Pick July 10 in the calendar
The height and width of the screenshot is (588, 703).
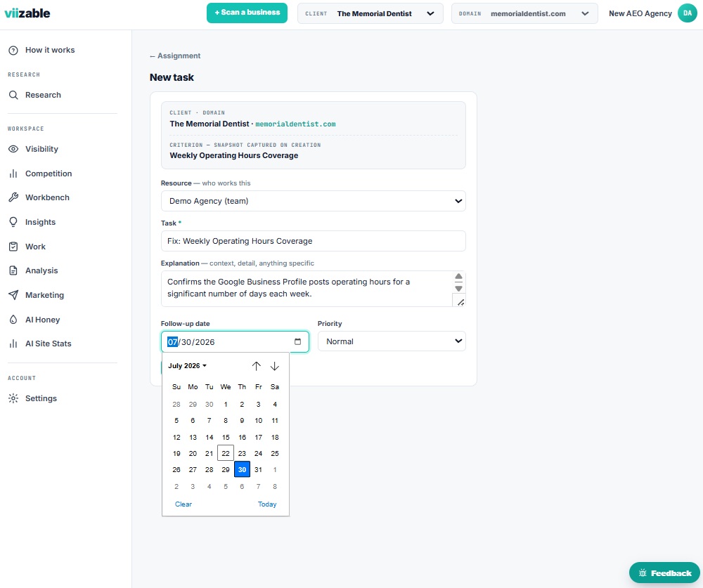pyautogui.click(x=258, y=421)
